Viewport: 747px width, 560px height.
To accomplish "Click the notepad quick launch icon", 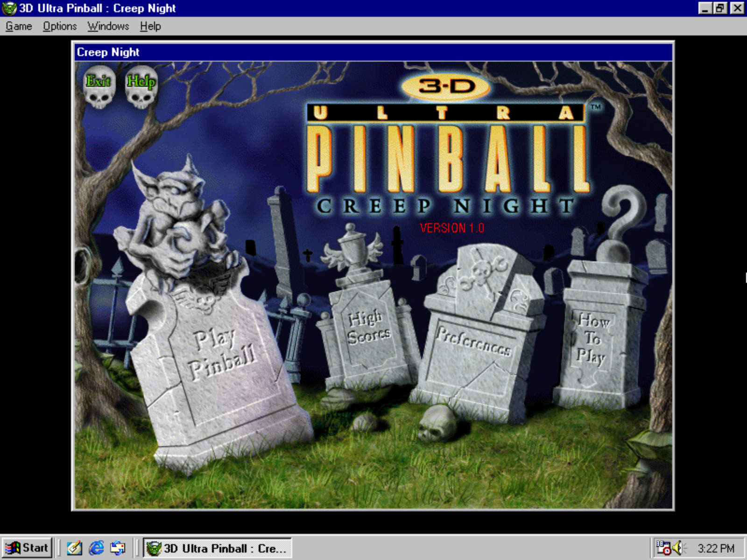I will pyautogui.click(x=74, y=548).
